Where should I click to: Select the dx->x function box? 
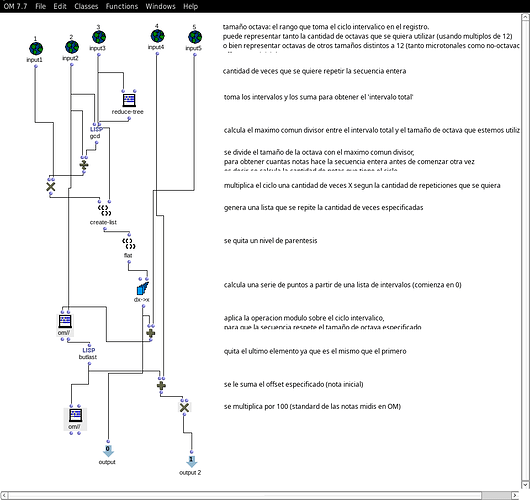pyautogui.click(x=143, y=288)
